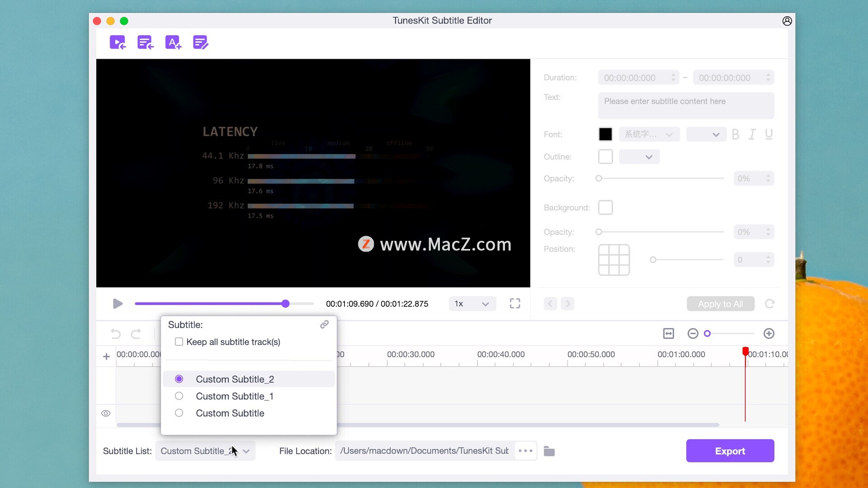Click the import subtitle file icon
The image size is (868, 488).
tap(145, 42)
